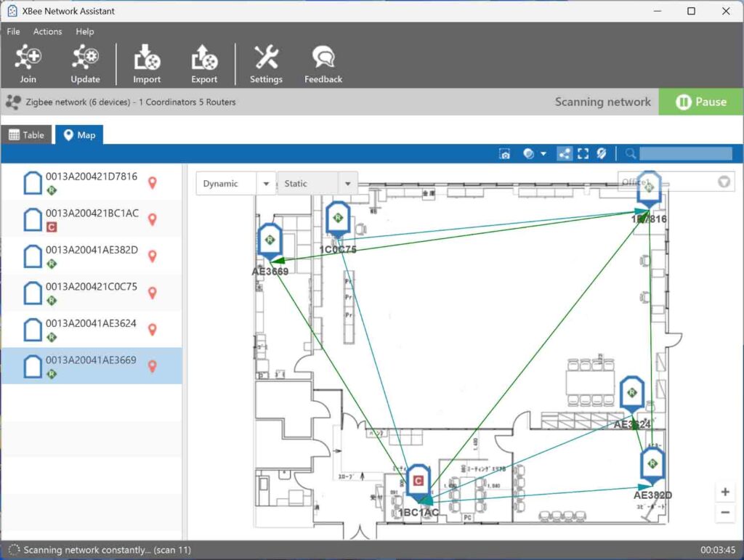Select device 0013A20041AE3624 in the list
744x560 pixels.
pyautogui.click(x=92, y=330)
